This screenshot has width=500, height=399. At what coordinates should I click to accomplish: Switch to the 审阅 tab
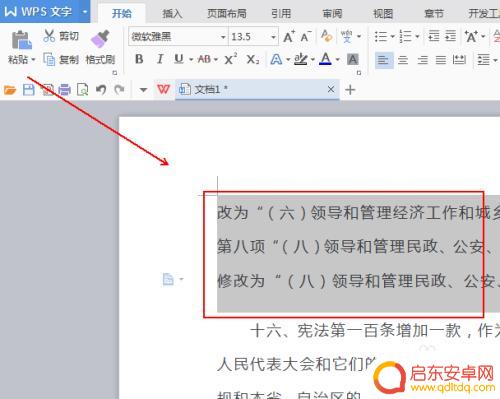332,14
